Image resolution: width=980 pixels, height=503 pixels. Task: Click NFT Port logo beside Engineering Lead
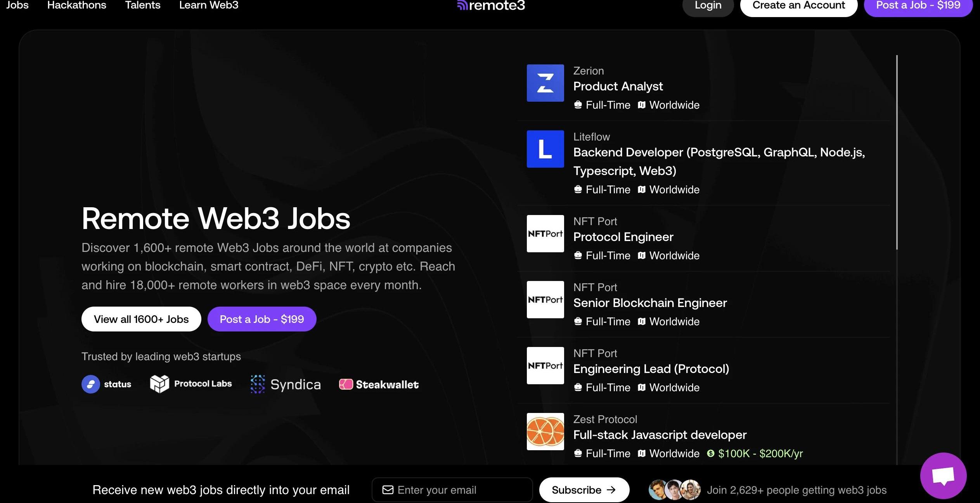[x=545, y=366]
